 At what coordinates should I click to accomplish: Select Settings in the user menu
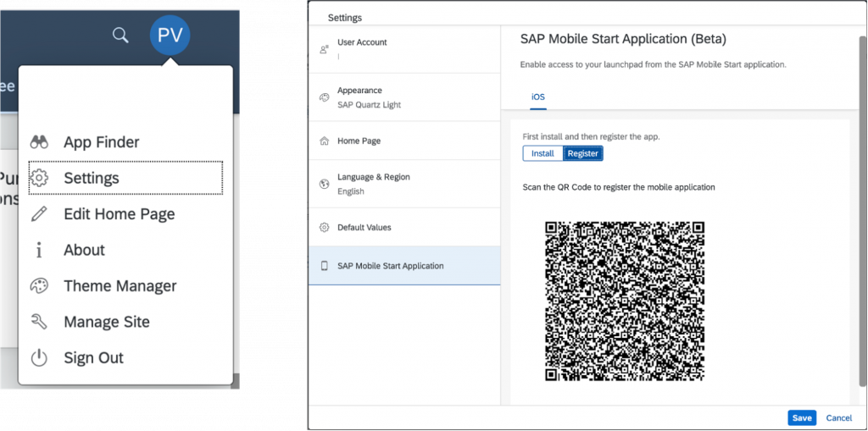click(125, 178)
